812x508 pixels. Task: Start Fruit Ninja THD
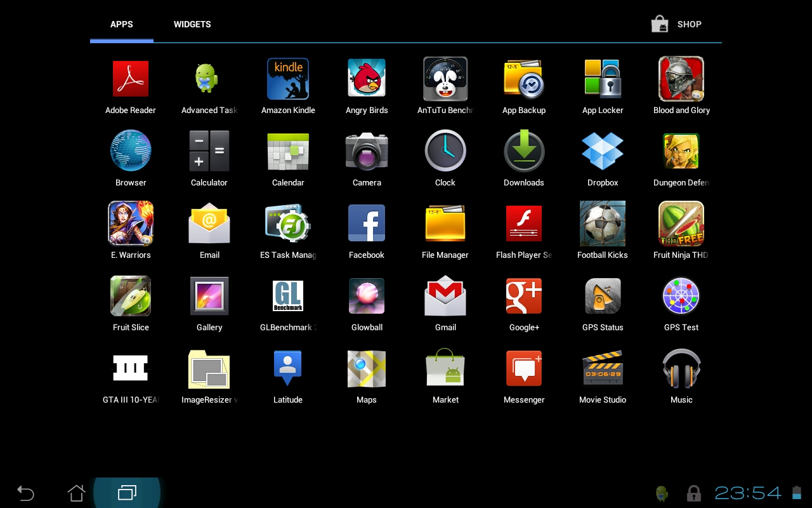[681, 224]
